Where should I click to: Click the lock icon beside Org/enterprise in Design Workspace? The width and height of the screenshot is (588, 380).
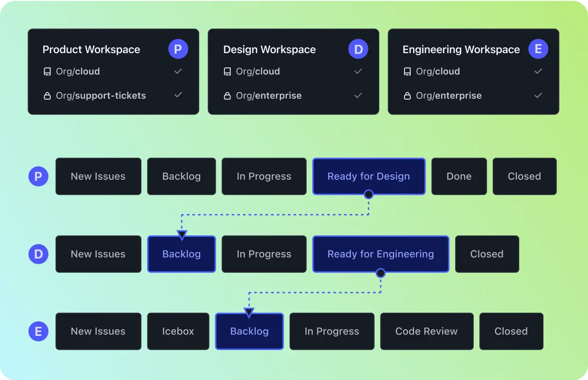(x=227, y=95)
